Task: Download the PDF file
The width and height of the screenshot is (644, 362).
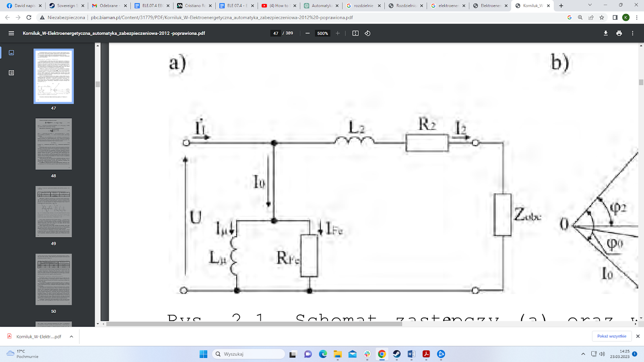Action: (x=605, y=33)
